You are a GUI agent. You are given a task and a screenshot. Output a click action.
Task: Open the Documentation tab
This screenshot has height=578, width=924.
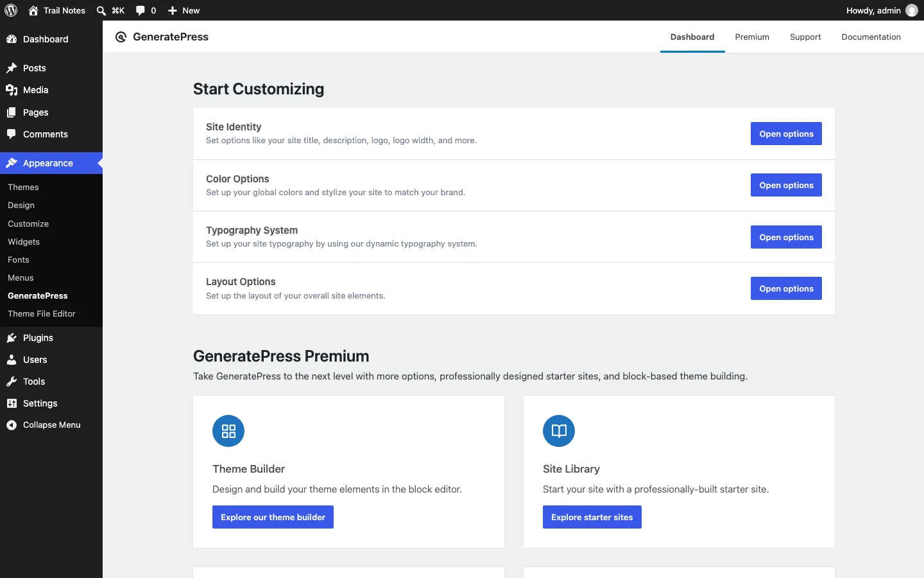click(x=871, y=37)
